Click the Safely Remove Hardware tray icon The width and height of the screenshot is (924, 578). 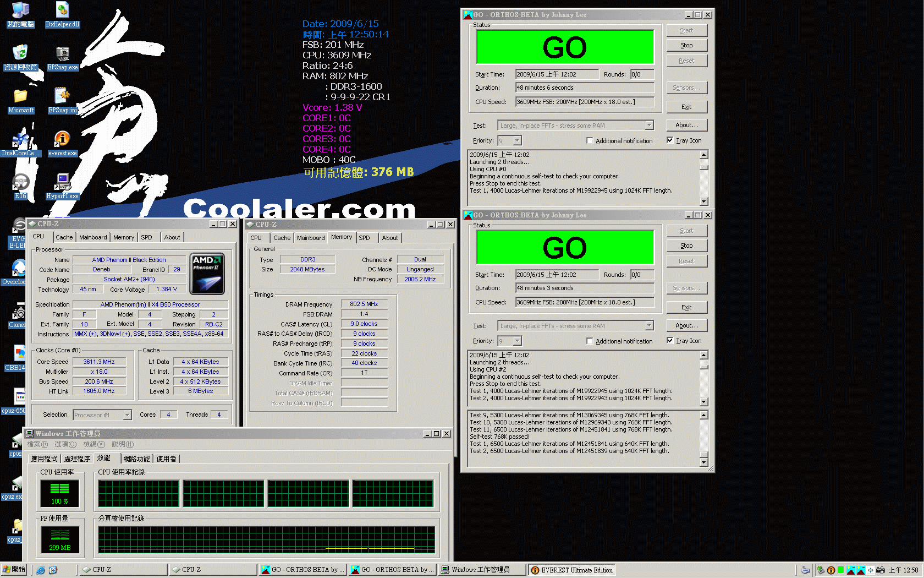click(821, 570)
